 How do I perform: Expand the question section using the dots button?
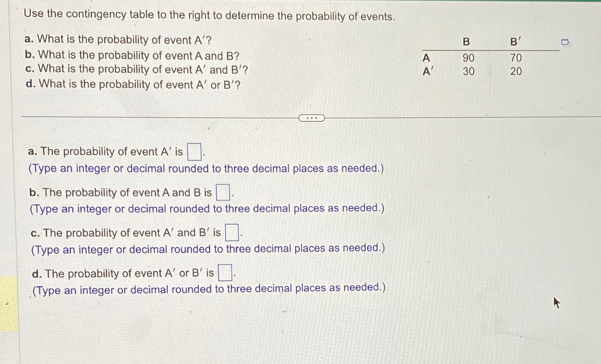311,118
